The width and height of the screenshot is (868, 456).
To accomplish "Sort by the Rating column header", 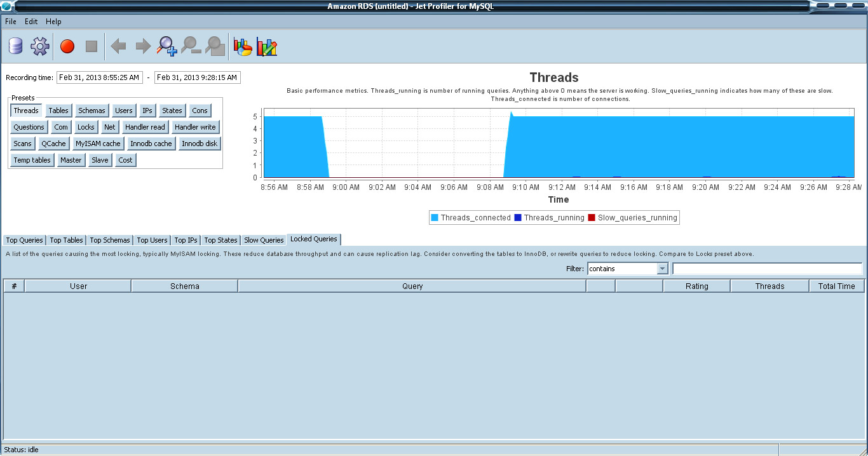I will pyautogui.click(x=696, y=286).
